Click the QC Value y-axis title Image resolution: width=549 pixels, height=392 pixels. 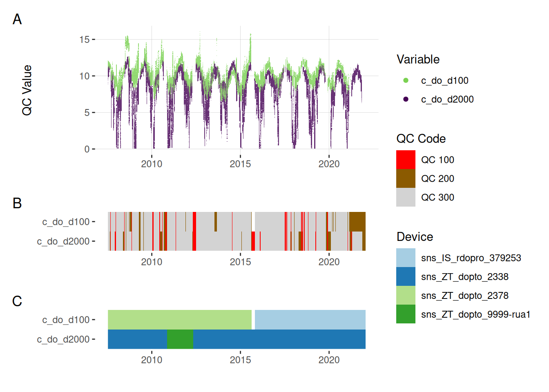(27, 90)
